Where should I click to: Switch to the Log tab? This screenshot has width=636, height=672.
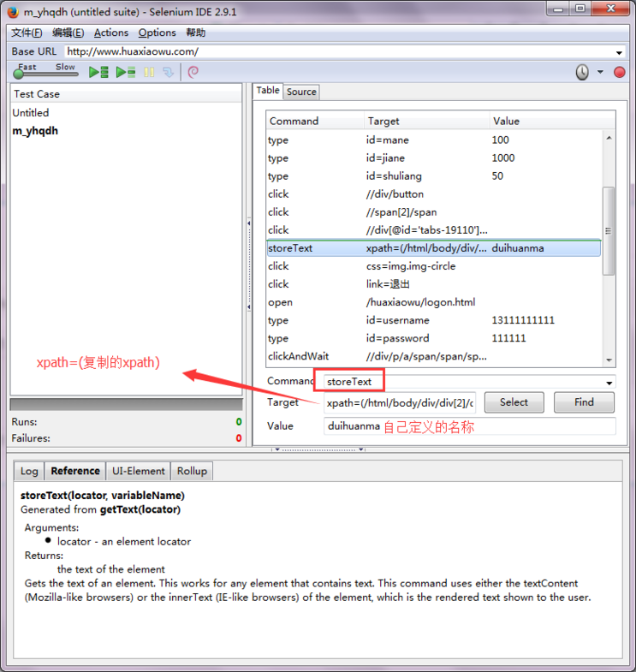pyautogui.click(x=29, y=471)
